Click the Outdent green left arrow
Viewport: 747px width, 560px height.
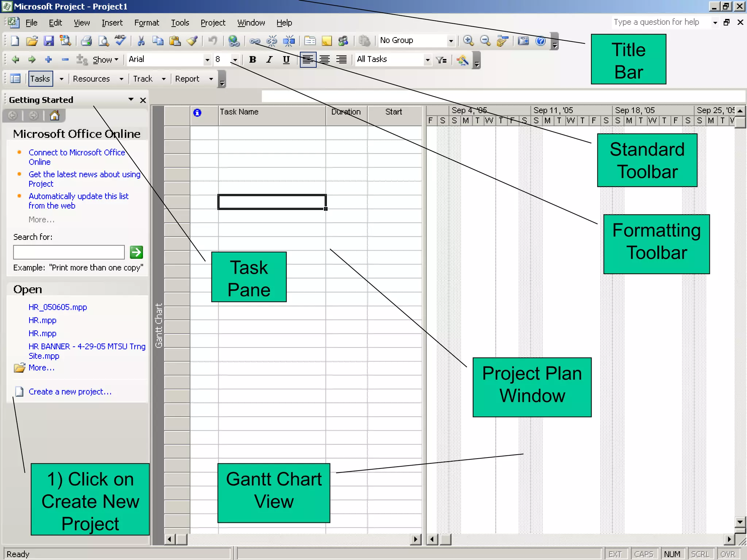pyautogui.click(x=15, y=59)
